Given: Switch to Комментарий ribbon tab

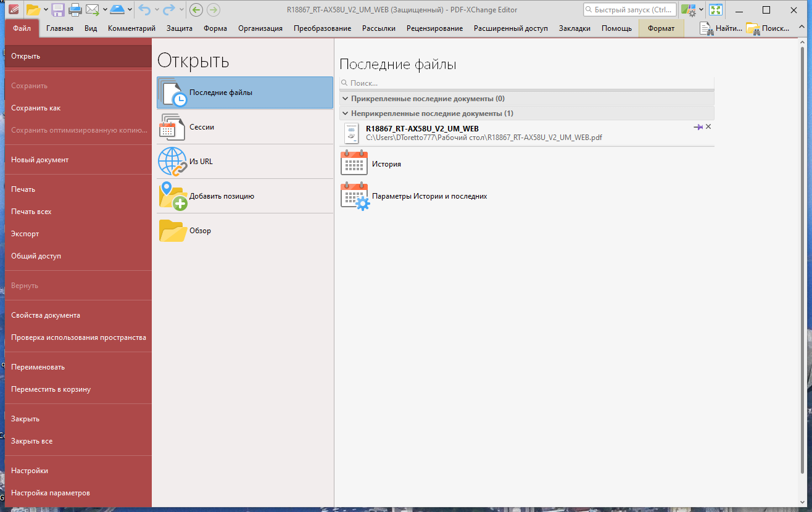Looking at the screenshot, I should click(x=131, y=28).
